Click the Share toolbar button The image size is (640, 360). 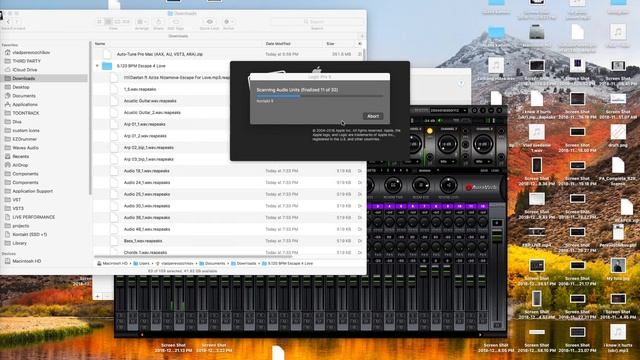coord(158,22)
